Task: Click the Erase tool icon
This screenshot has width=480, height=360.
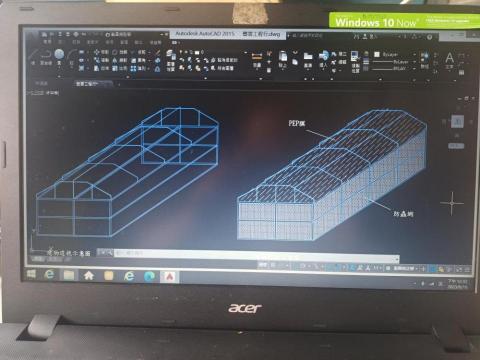Action: pos(157,52)
